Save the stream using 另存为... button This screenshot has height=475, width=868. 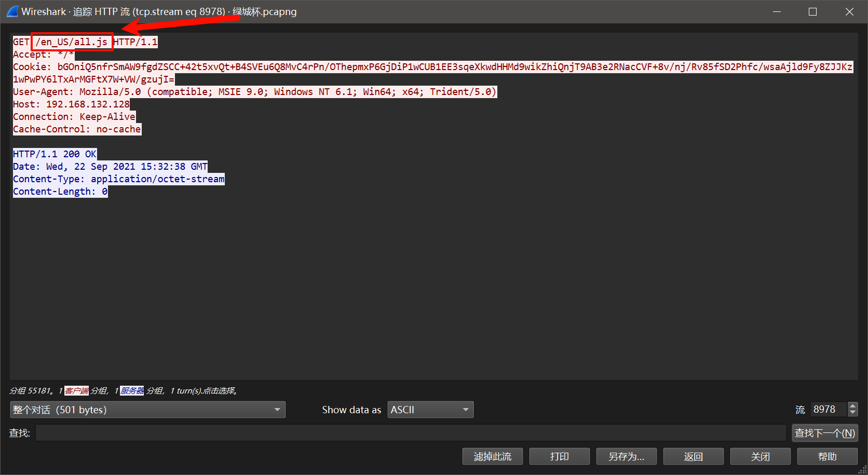tap(626, 456)
